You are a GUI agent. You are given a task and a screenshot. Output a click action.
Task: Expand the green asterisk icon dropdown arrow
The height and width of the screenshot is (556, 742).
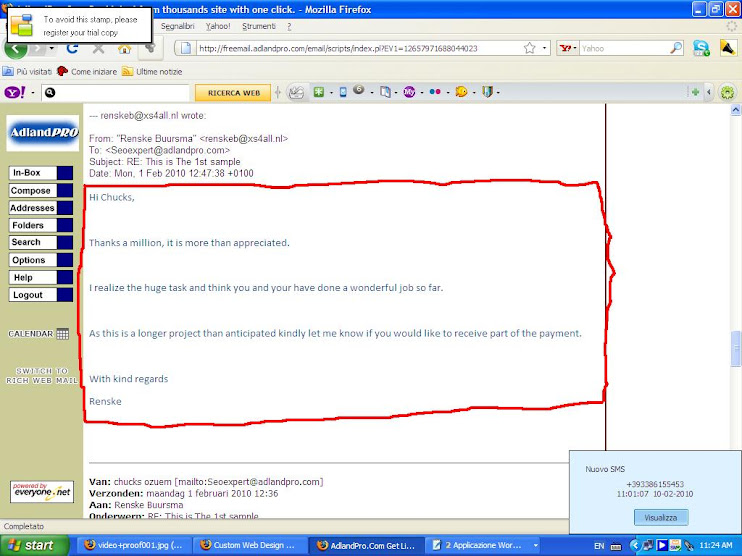331,93
